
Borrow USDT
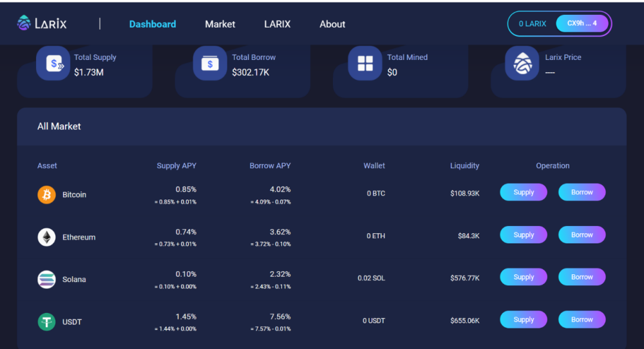coord(582,319)
